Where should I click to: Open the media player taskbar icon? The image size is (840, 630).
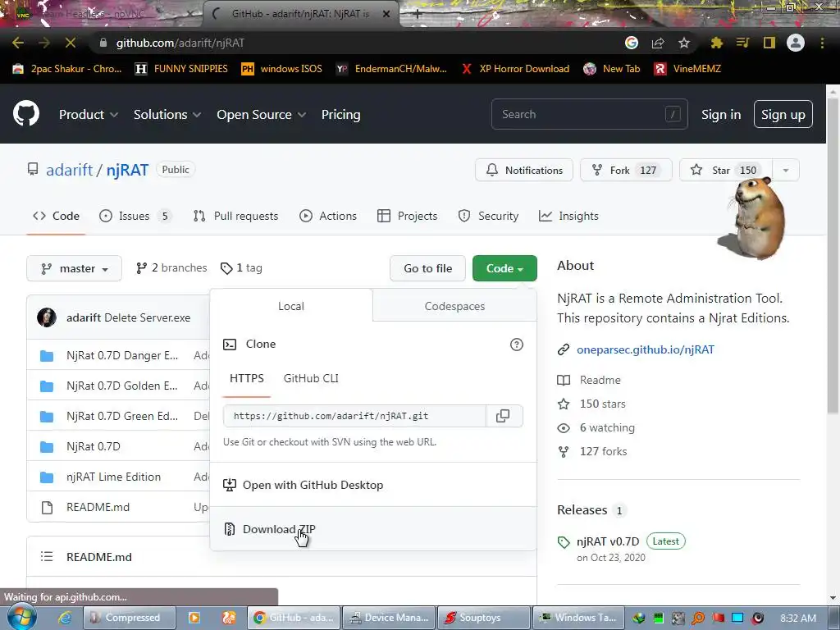[194, 618]
